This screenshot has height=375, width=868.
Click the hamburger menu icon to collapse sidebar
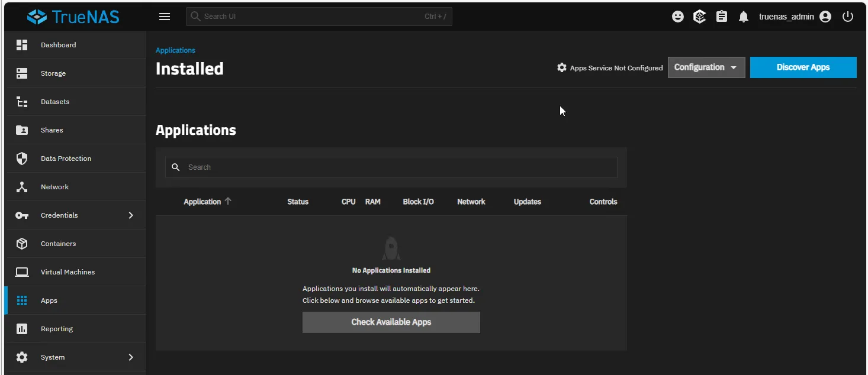pos(165,17)
